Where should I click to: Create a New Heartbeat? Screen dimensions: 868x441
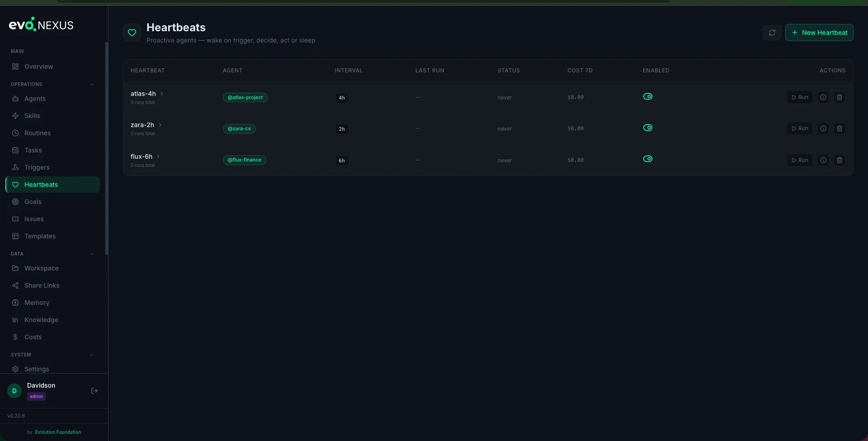pyautogui.click(x=819, y=33)
